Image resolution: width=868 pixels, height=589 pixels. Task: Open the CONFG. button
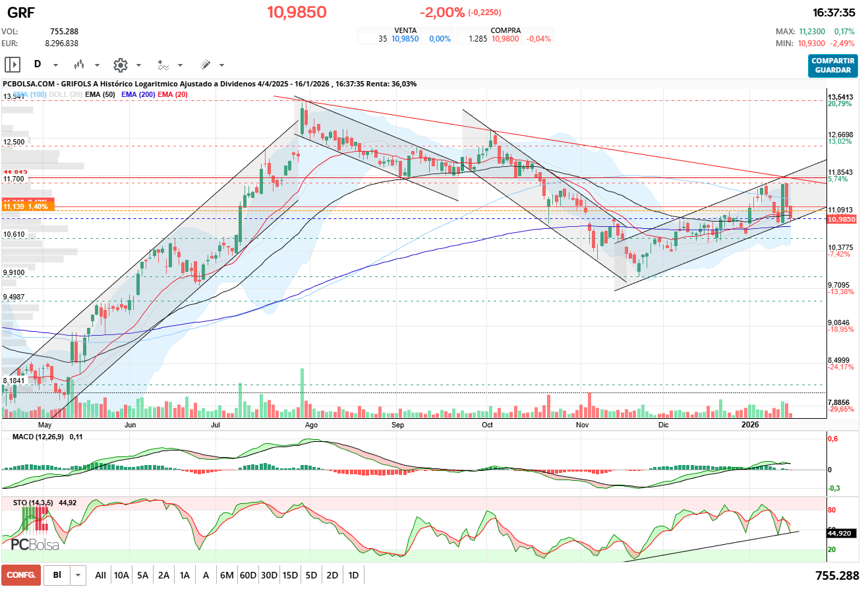21,575
